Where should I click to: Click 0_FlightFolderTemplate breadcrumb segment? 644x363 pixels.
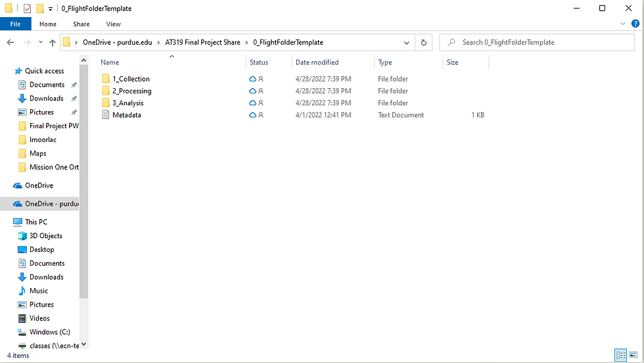[288, 42]
